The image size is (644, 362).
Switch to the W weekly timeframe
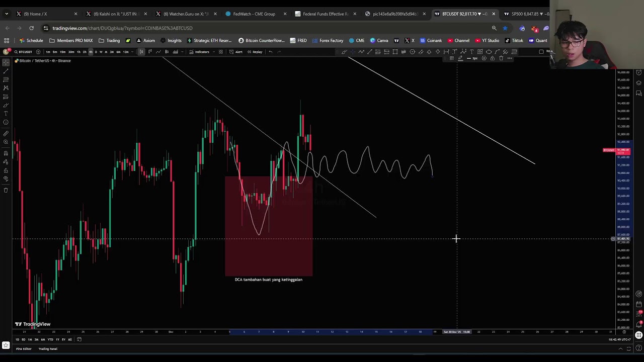101,52
